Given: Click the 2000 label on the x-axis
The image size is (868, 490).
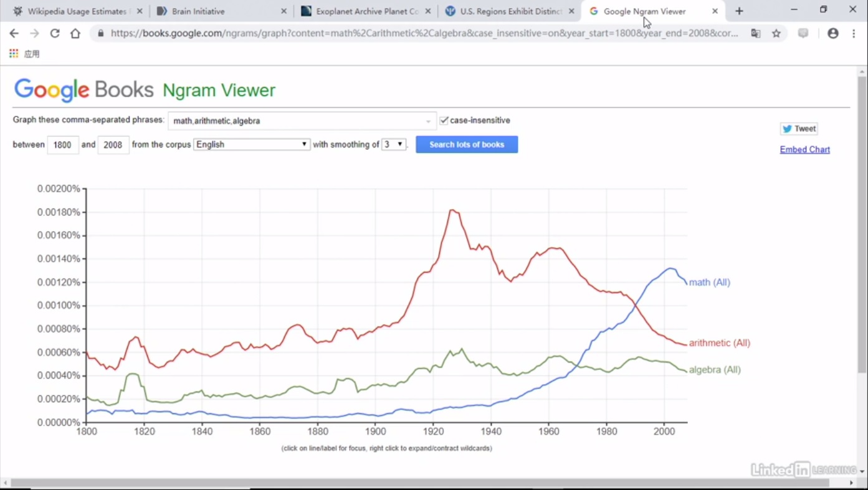Looking at the screenshot, I should [664, 431].
